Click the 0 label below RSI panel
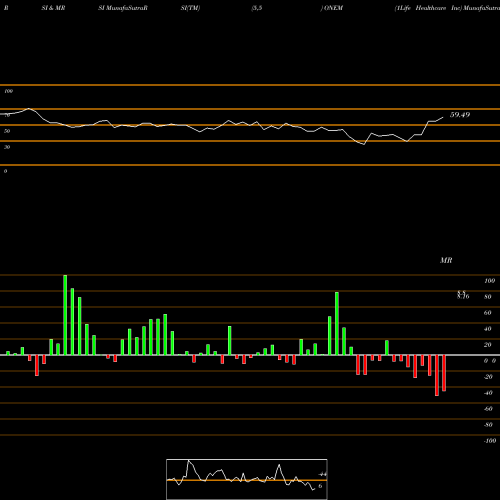 pos(5,171)
